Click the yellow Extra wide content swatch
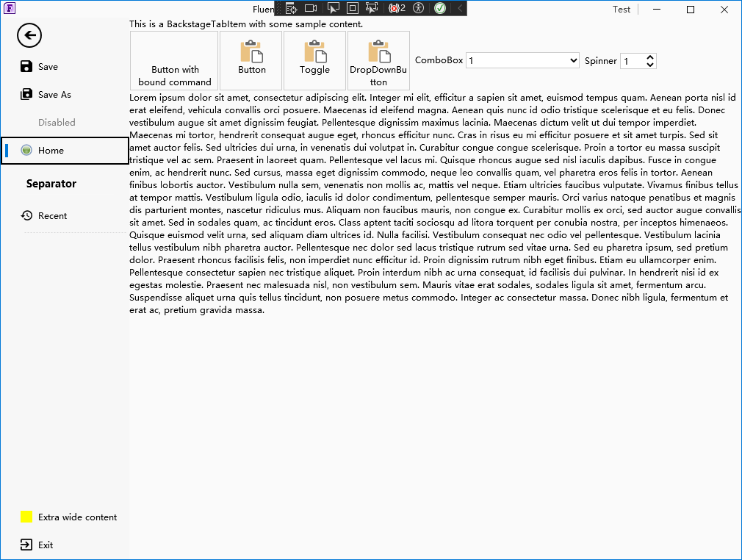 (26, 517)
